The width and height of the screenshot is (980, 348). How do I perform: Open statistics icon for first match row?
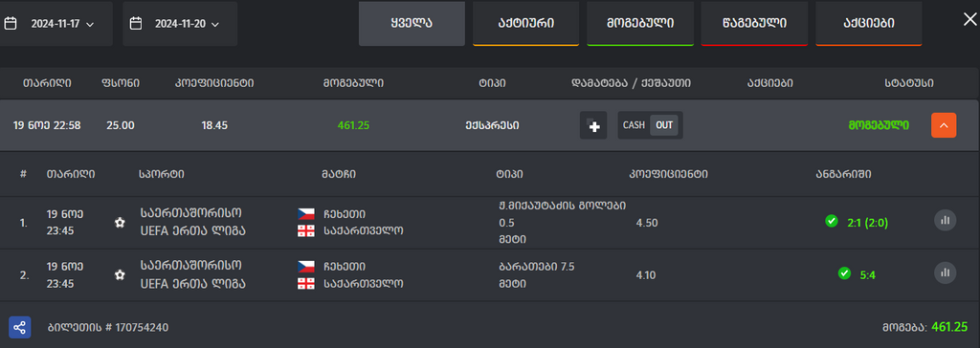tap(945, 220)
